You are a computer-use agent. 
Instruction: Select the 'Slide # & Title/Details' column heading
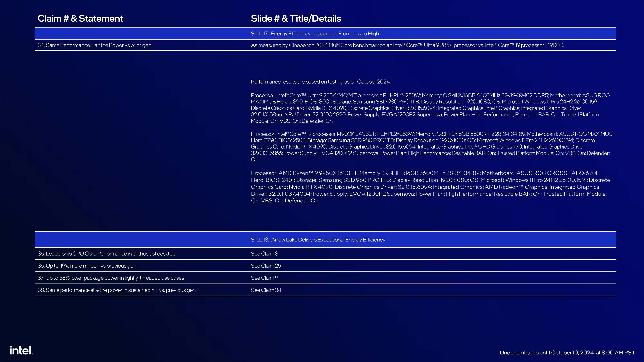296,19
